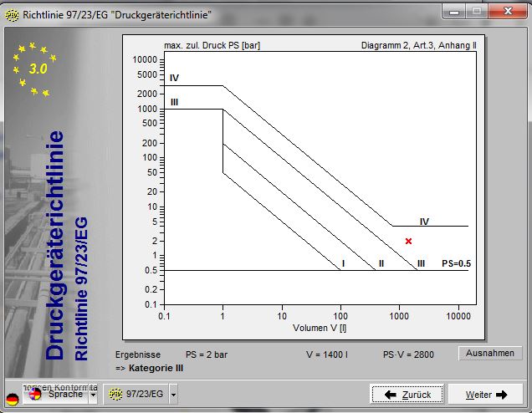The height and width of the screenshot is (413, 532).
Task: Select the 'PS·V = 2800' result text
Action: point(408,354)
